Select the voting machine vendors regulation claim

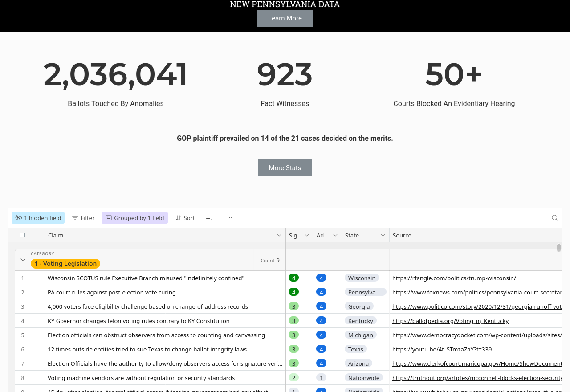(x=141, y=378)
